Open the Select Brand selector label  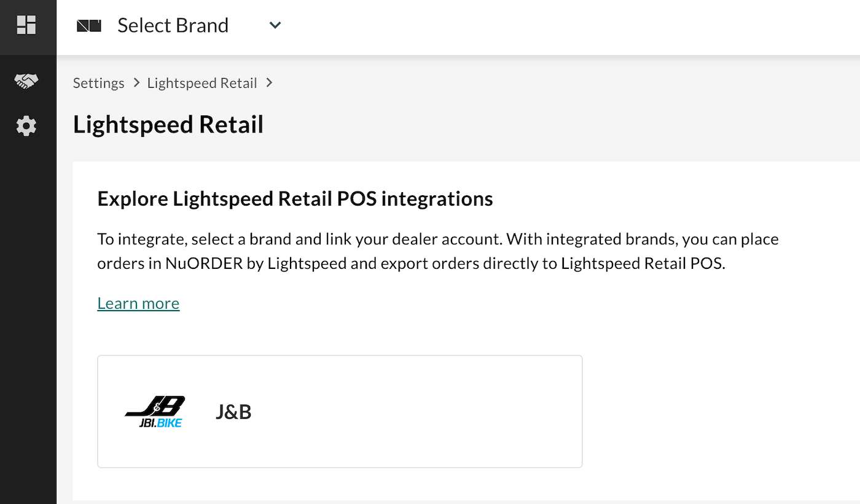(x=173, y=25)
